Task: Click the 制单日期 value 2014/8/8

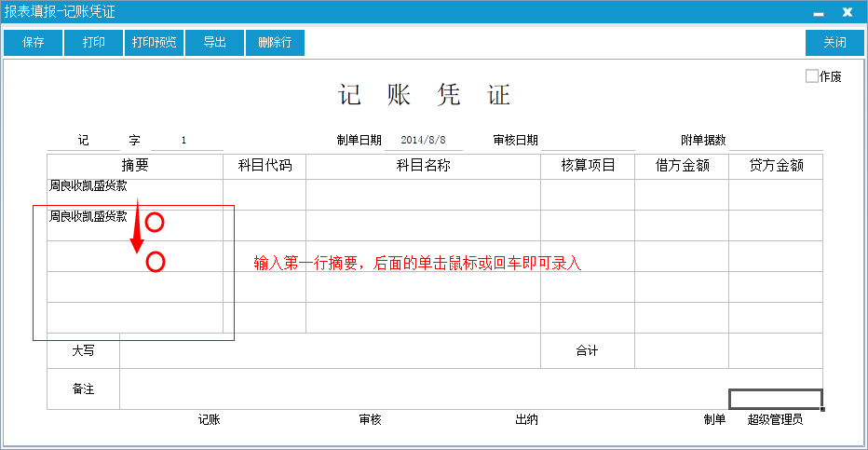Action: tap(424, 140)
